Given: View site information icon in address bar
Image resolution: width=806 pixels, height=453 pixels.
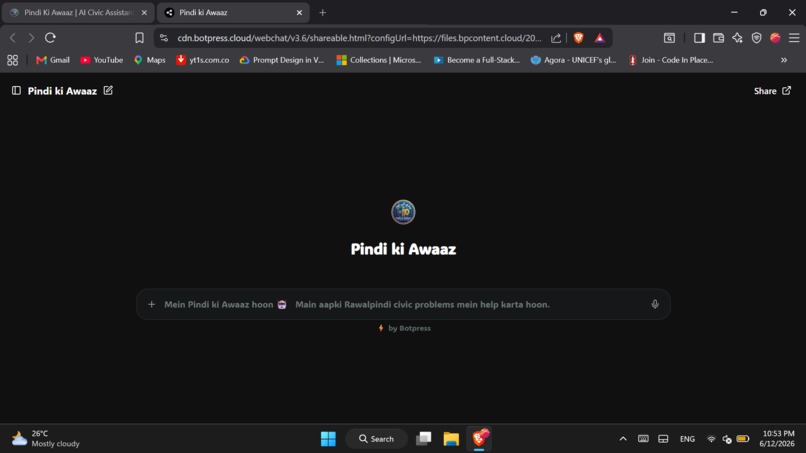Looking at the screenshot, I should click(x=164, y=38).
